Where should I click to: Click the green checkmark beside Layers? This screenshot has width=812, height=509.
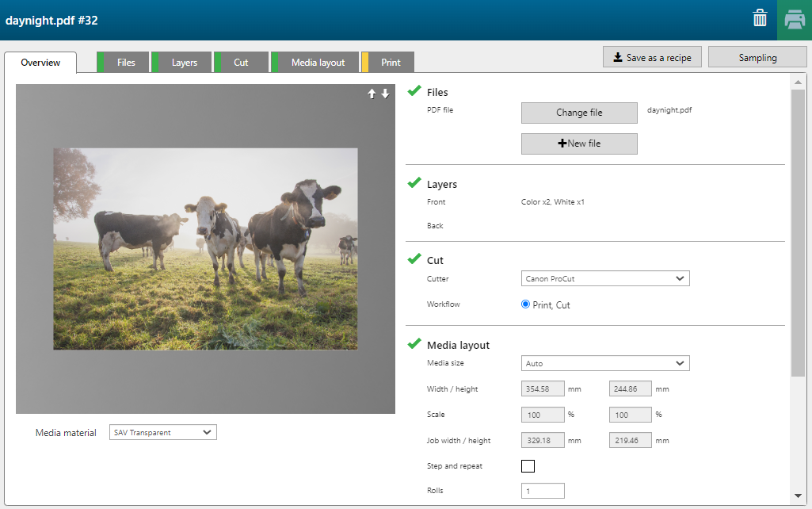(x=414, y=183)
